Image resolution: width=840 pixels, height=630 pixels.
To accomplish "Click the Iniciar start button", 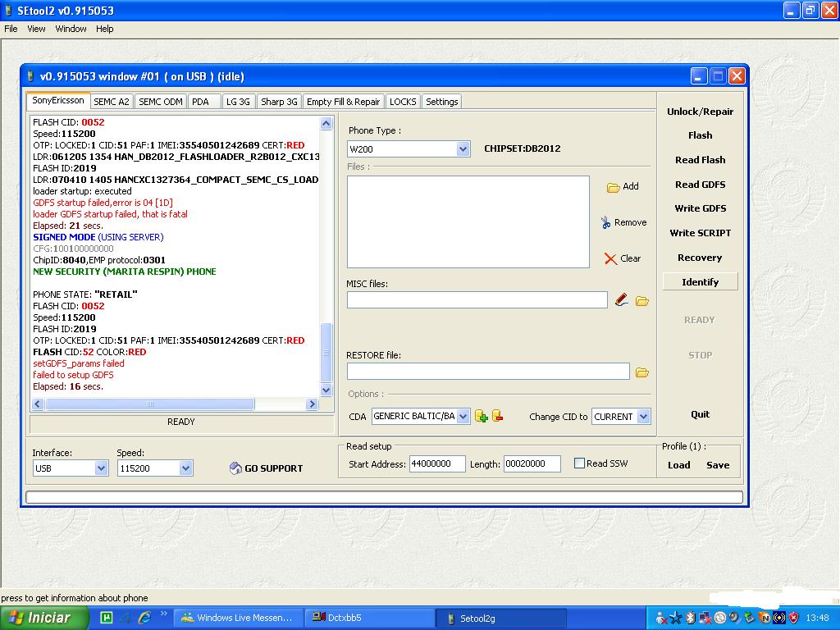I will point(44,618).
